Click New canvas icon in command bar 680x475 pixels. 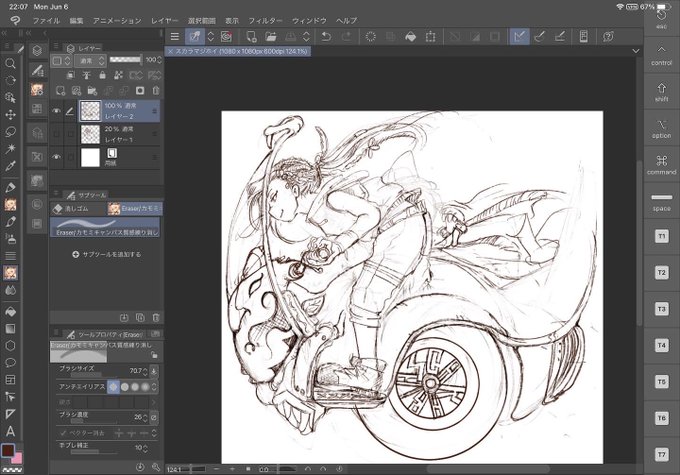pos(251,37)
